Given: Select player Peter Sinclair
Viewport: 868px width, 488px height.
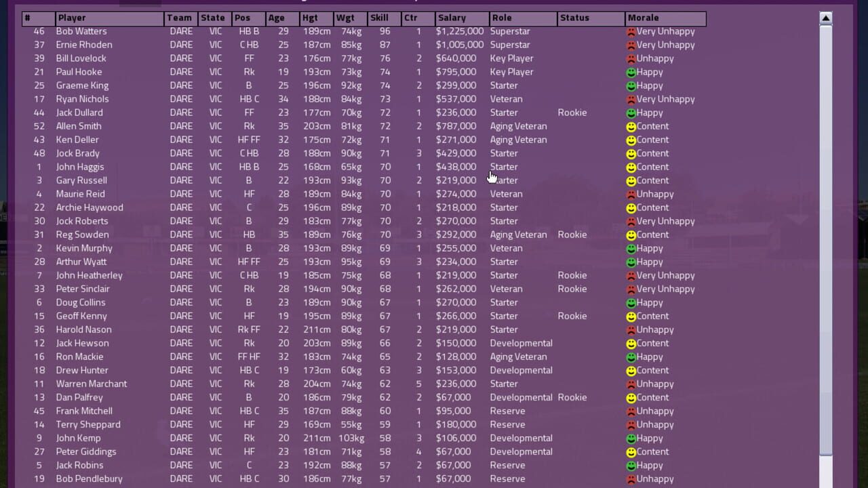Looking at the screenshot, I should tap(83, 289).
